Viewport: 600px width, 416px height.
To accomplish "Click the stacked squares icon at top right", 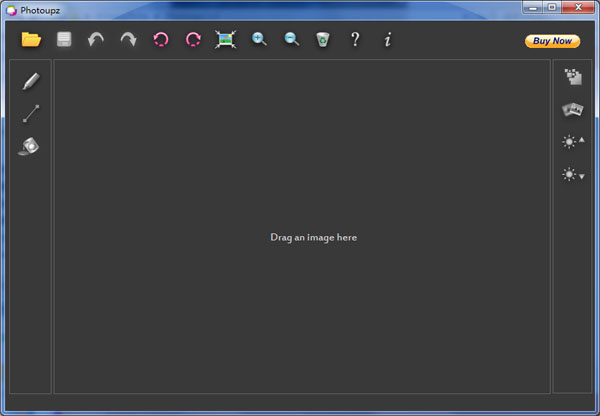I will pos(573,77).
